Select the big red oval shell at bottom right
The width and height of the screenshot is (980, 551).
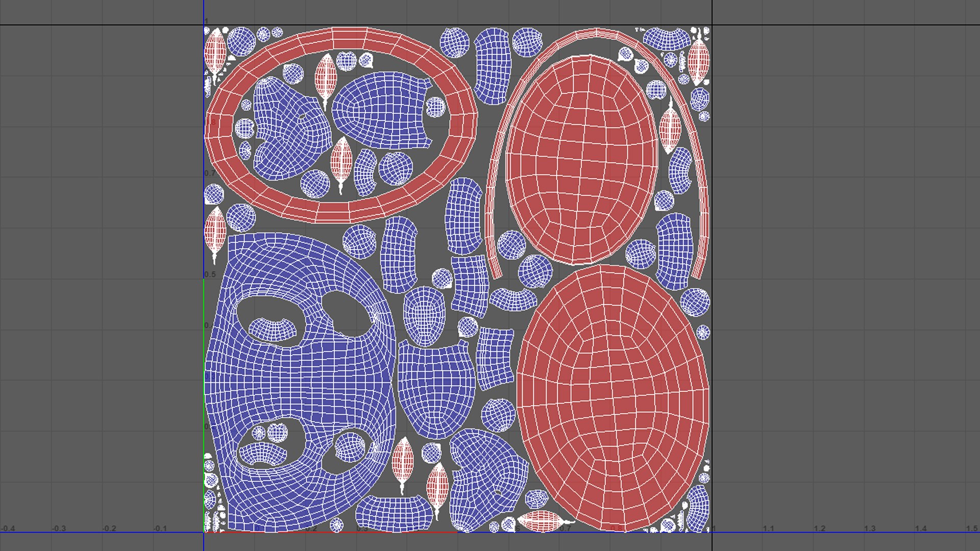click(612, 398)
